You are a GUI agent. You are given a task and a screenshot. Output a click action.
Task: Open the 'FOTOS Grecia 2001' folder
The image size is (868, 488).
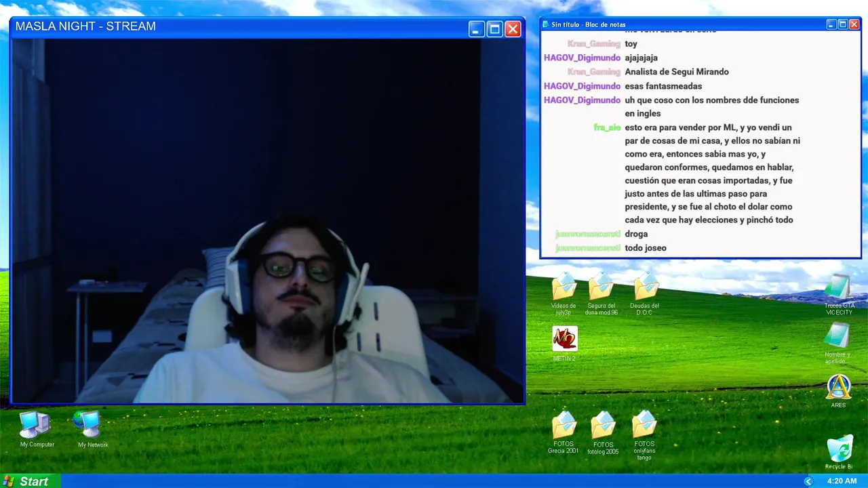pyautogui.click(x=564, y=433)
